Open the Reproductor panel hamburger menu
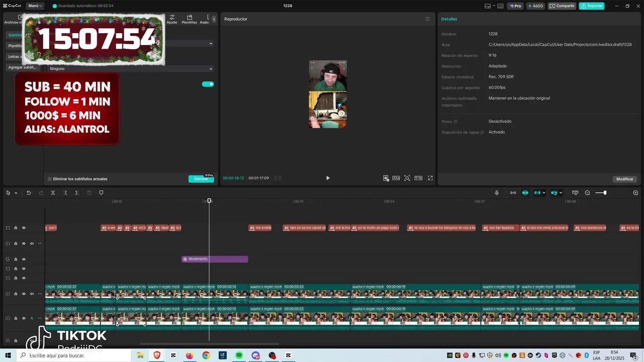Viewport: 644px width, 362px height. point(428,19)
